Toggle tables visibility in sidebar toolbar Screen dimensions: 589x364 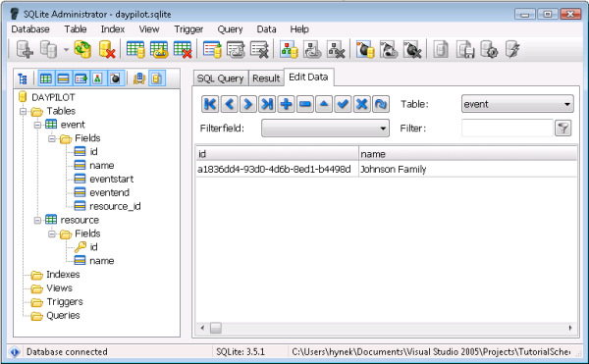[x=46, y=78]
